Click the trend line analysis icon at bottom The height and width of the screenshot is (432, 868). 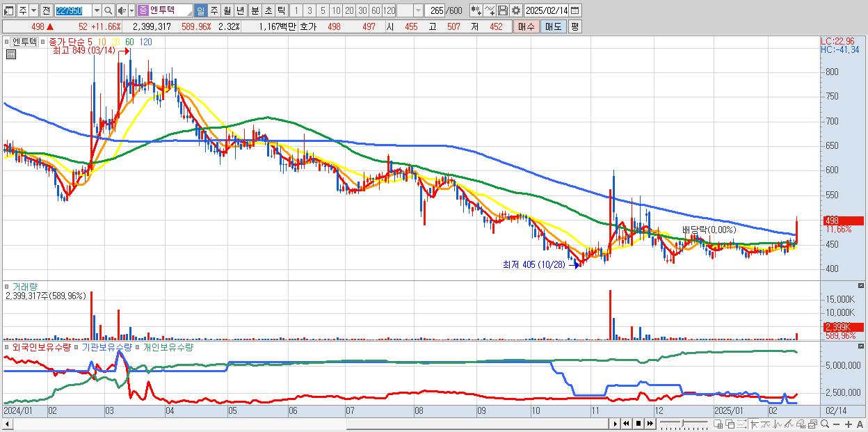789,424
